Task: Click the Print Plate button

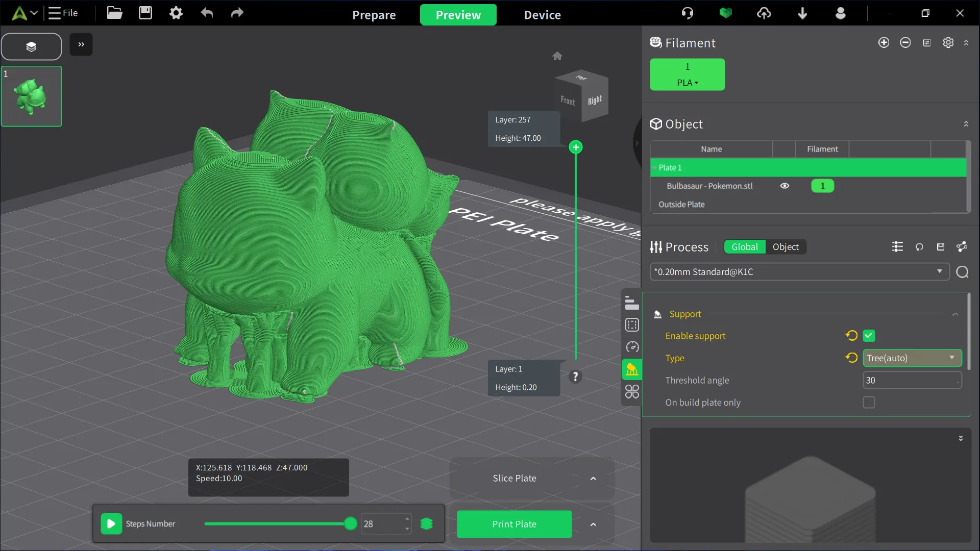Action: coord(514,524)
